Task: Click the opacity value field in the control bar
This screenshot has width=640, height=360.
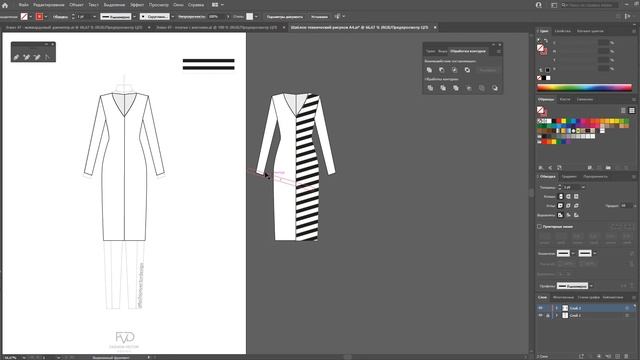Action: click(x=216, y=17)
